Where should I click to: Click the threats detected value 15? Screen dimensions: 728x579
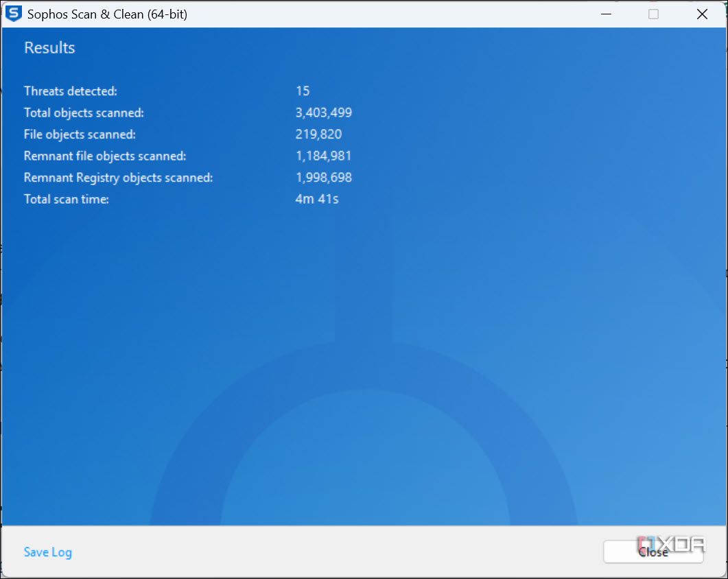coord(303,91)
